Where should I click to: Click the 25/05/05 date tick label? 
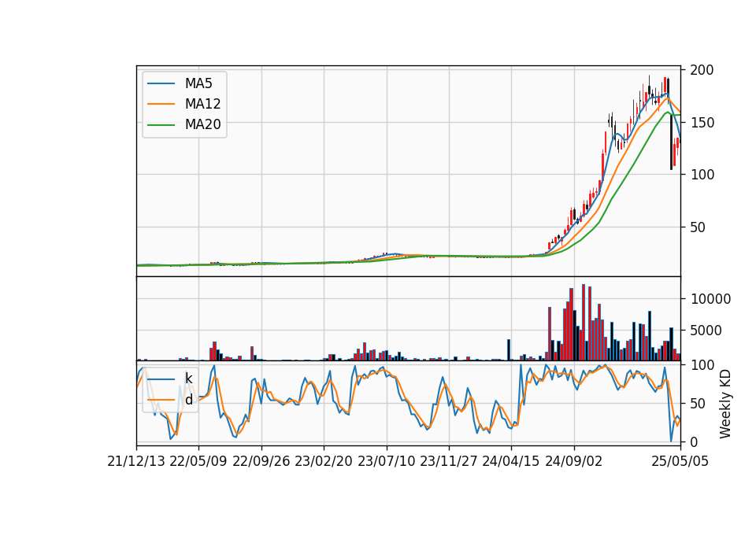tap(680, 461)
